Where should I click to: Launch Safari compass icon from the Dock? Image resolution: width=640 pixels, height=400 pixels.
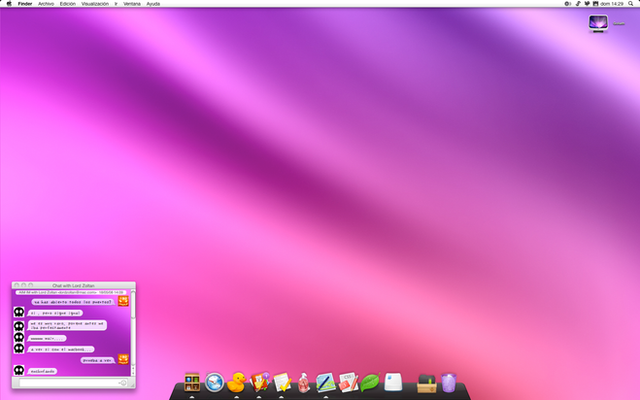[214, 383]
